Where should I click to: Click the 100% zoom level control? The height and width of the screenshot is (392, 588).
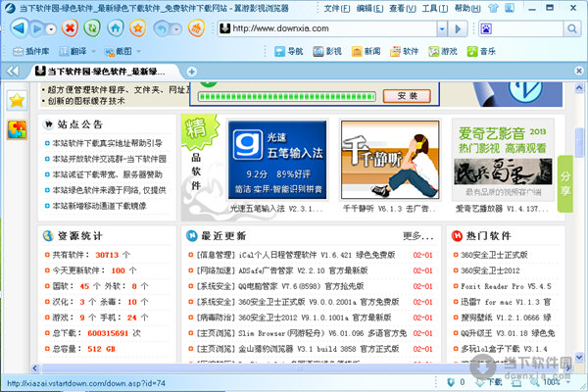pos(551,382)
